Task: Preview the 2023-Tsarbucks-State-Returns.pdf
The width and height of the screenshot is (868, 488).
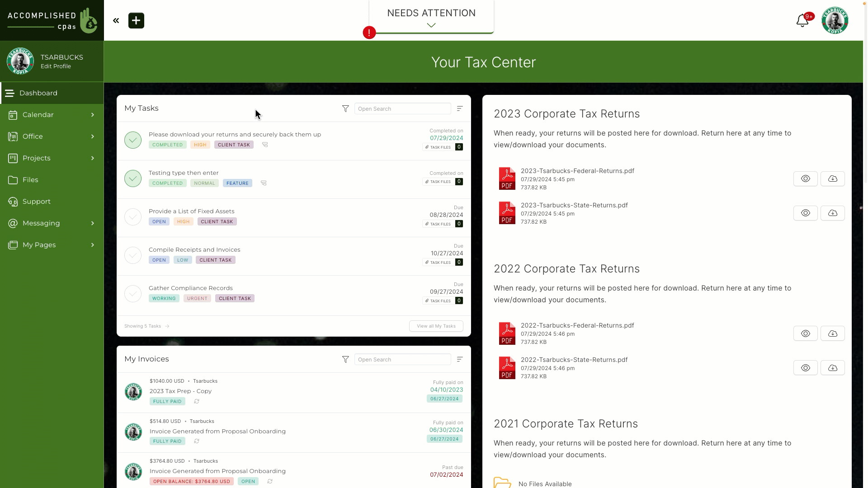Action: (806, 213)
